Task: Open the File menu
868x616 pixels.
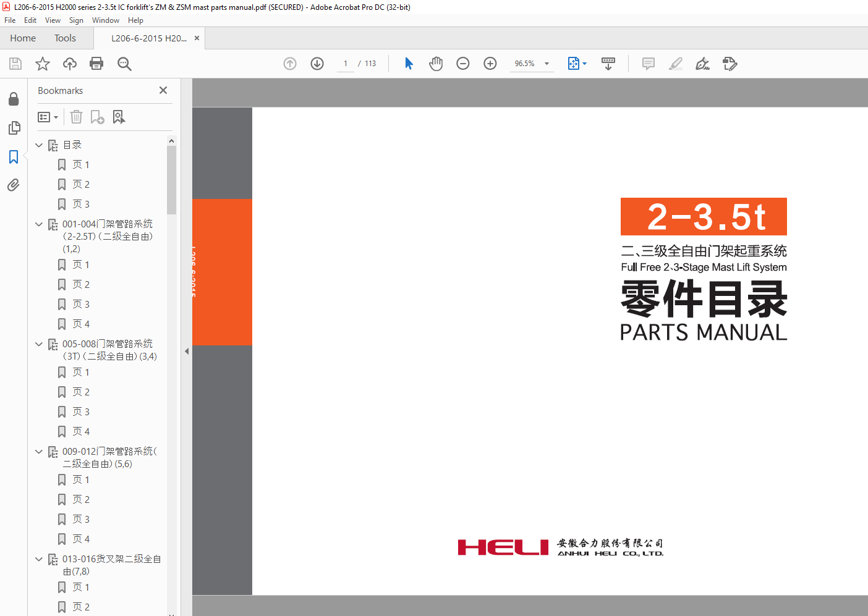Action: pos(10,20)
